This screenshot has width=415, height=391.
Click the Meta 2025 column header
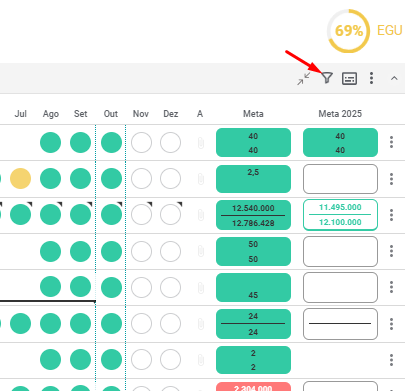[340, 114]
